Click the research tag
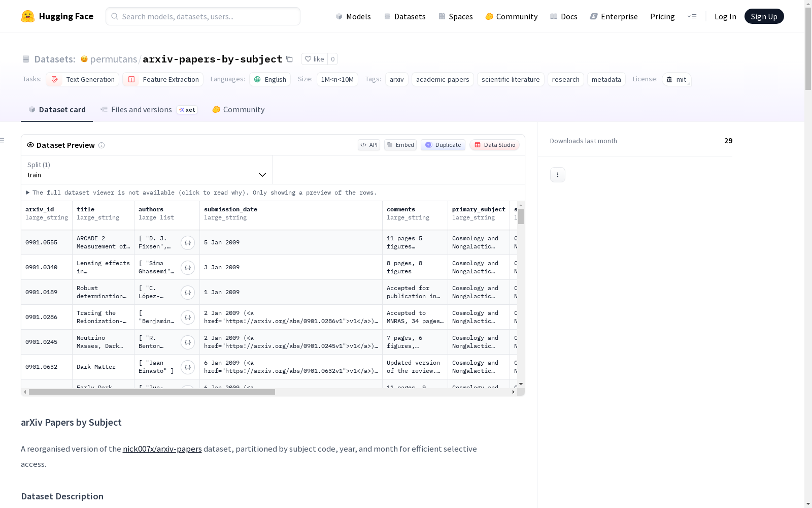The height and width of the screenshot is (508, 812). [x=566, y=79]
